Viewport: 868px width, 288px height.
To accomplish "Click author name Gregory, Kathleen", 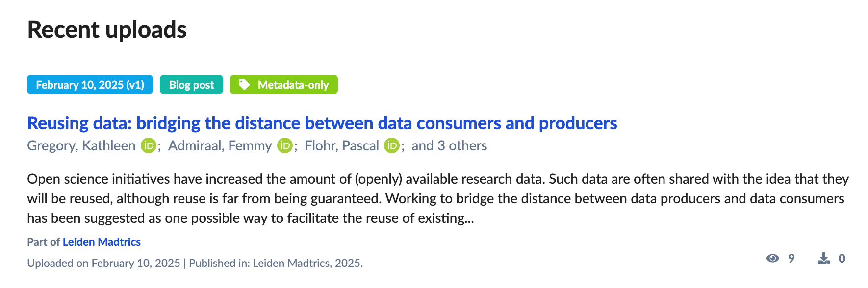I will (x=81, y=146).
